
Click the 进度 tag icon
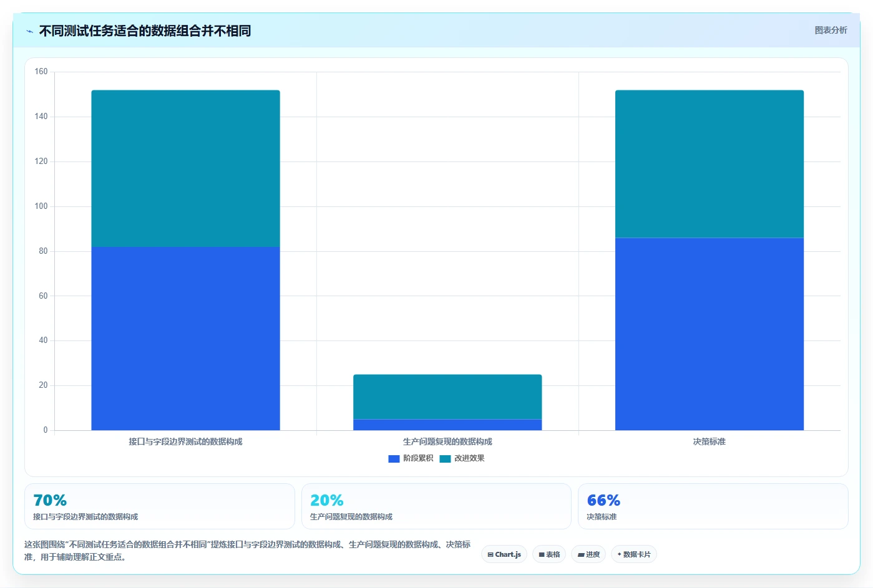(x=581, y=554)
